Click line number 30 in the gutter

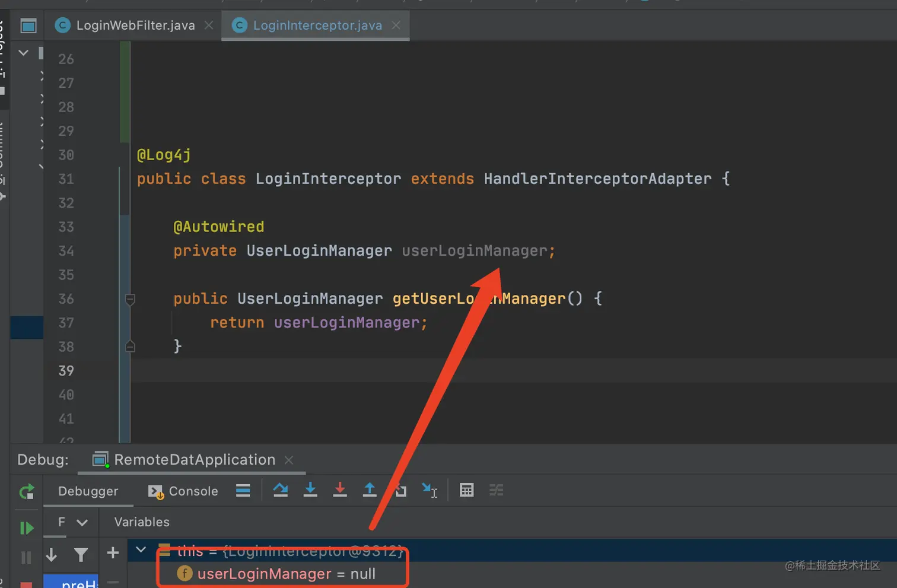(66, 155)
